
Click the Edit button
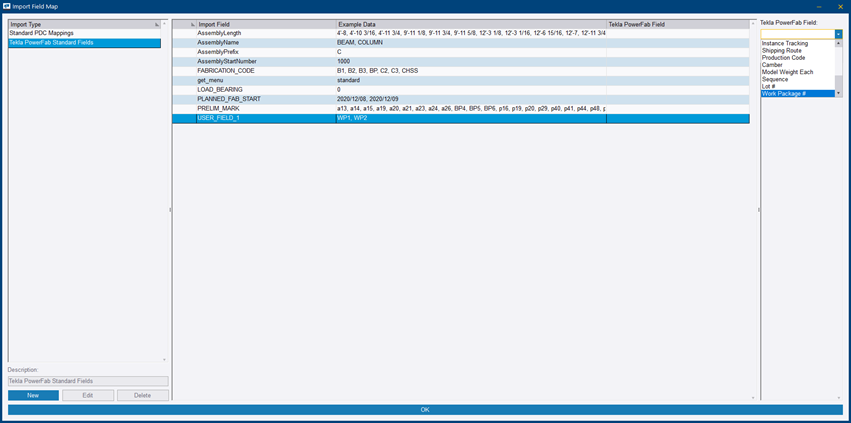tap(88, 395)
